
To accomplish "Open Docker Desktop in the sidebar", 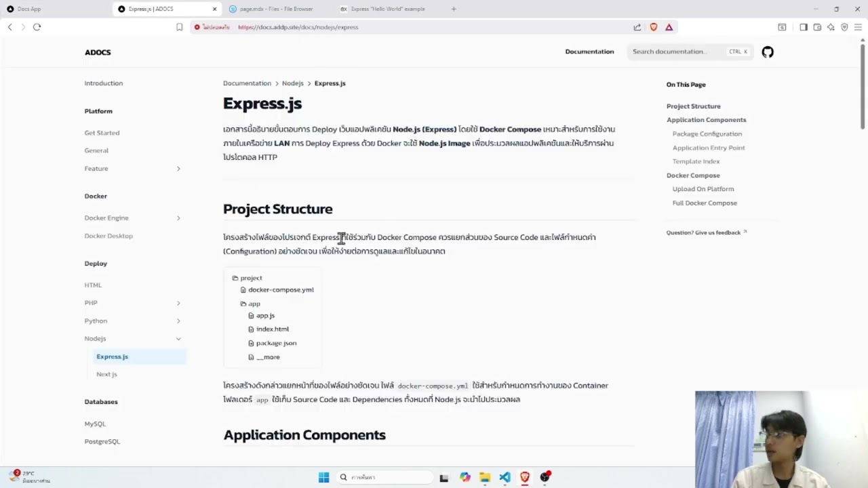I will pos(108,236).
